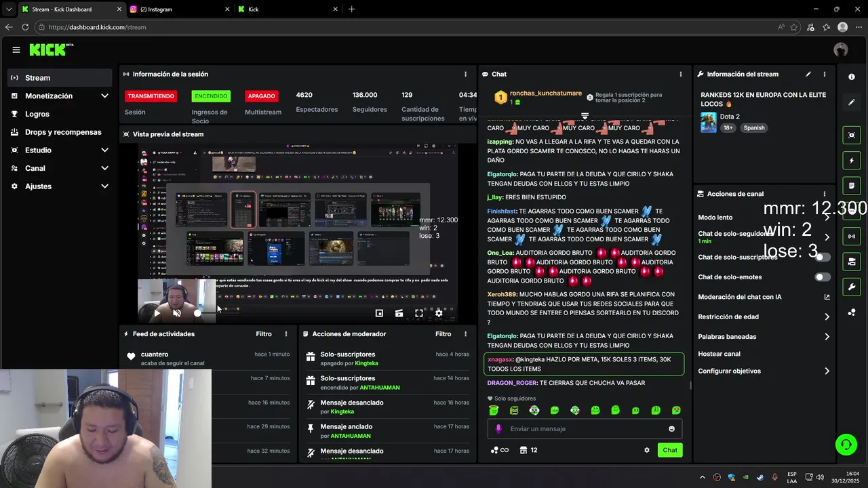Viewport: 868px width, 488px height.
Task: Open Acciones de moderador Filtro
Action: click(443, 334)
